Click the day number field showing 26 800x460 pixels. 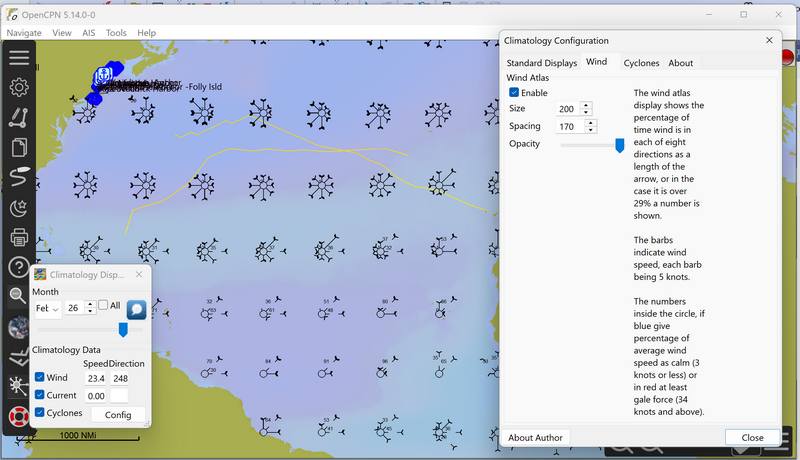coord(74,308)
